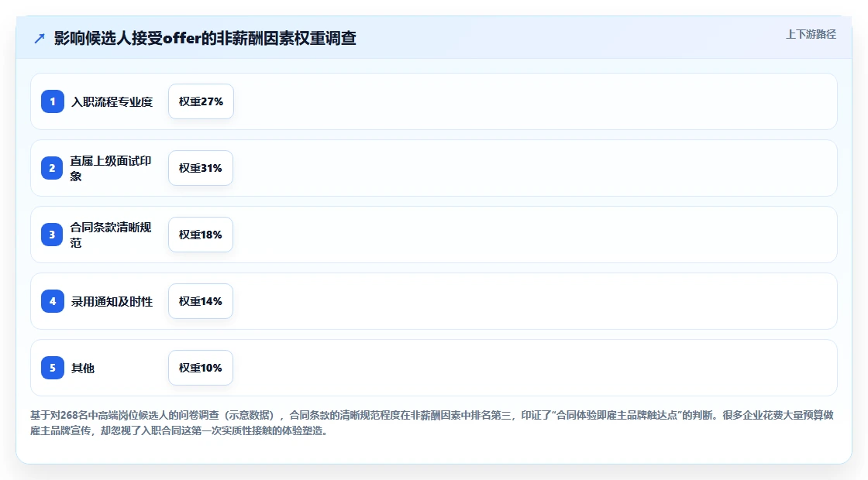
Task: Select the 权重31% pill
Action: pyautogui.click(x=201, y=168)
